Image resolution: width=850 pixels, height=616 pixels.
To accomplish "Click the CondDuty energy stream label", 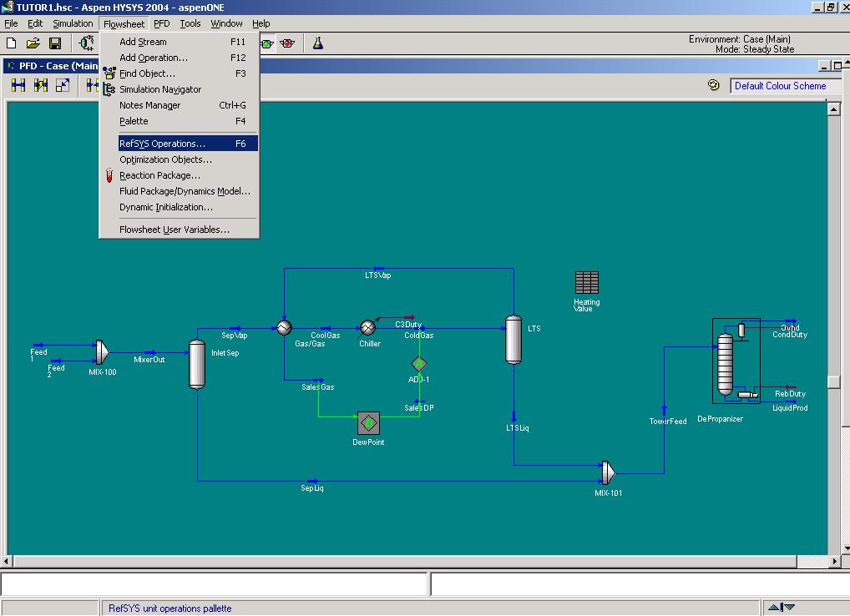I will (x=790, y=335).
